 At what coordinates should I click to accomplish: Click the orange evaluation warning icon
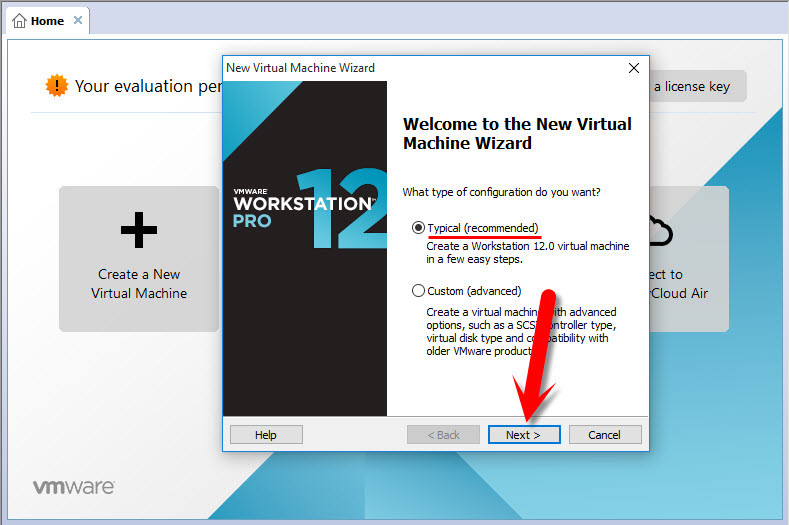(x=57, y=86)
